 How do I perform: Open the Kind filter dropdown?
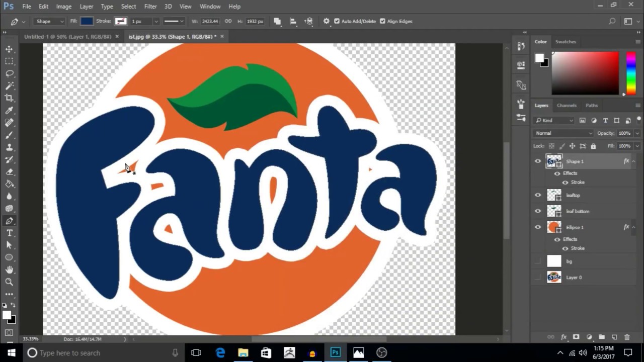click(x=554, y=120)
